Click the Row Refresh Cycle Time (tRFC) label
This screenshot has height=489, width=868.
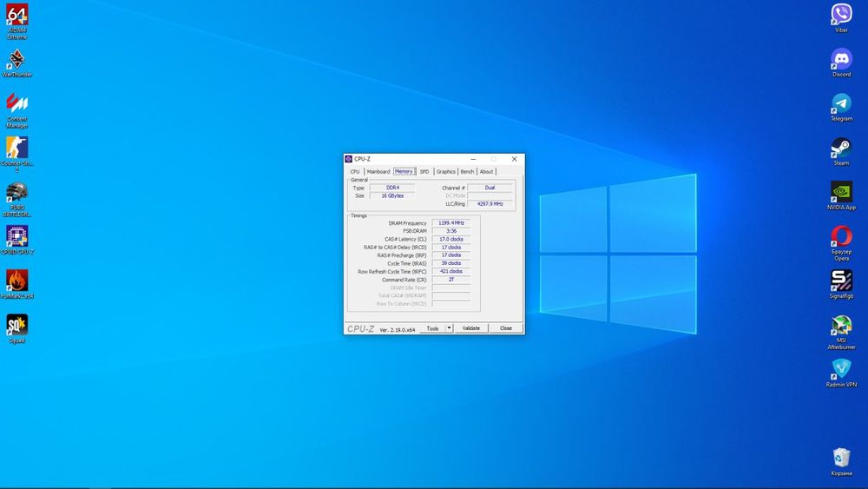coord(392,272)
